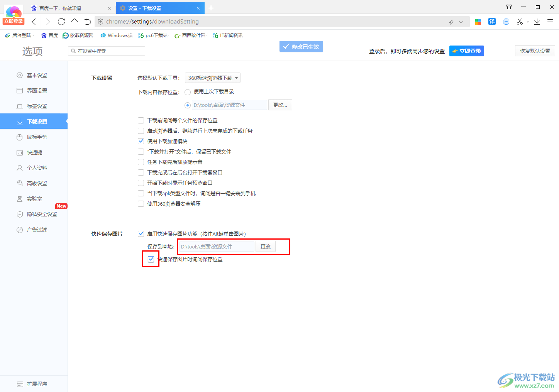Open 个人资料 in sidebar
559x392 pixels.
pyautogui.click(x=34, y=168)
